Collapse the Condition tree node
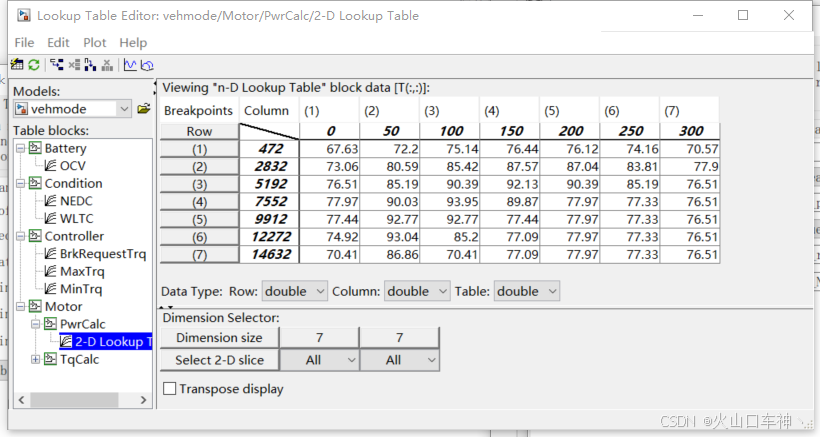Image resolution: width=820 pixels, height=437 pixels. click(x=20, y=183)
